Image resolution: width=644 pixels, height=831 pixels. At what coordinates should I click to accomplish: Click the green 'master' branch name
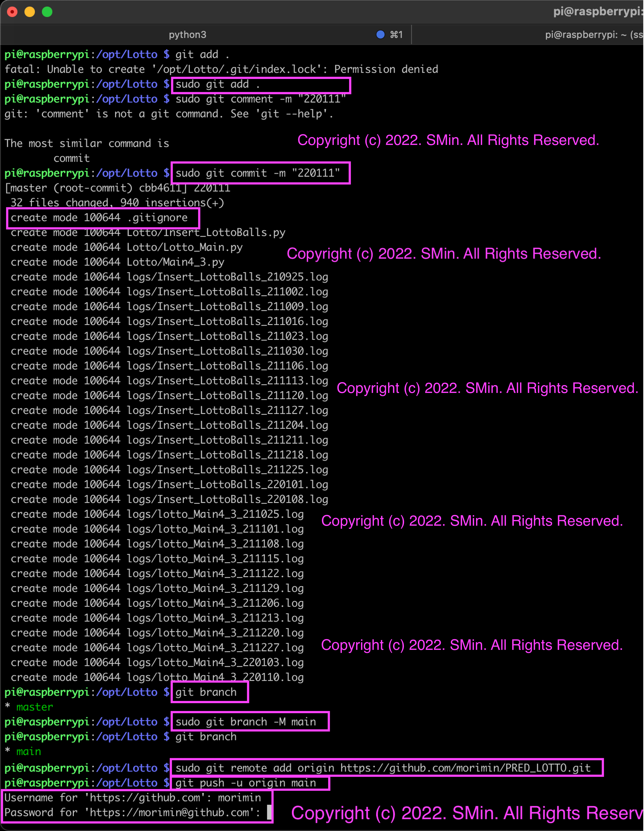click(35, 707)
